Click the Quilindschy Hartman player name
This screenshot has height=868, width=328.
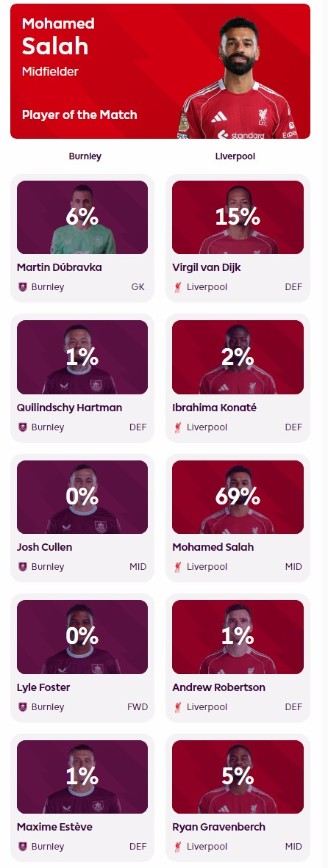(70, 408)
